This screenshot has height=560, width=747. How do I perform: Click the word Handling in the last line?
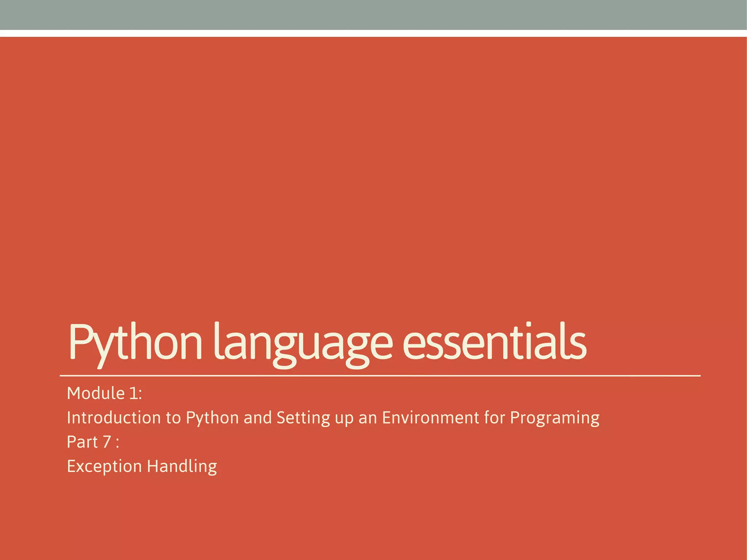182,466
